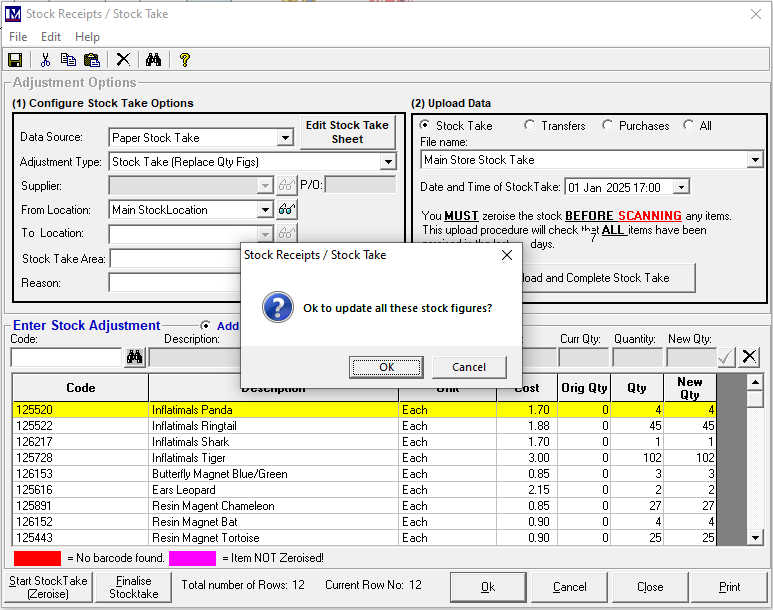Select the All upload data radio button

click(689, 126)
